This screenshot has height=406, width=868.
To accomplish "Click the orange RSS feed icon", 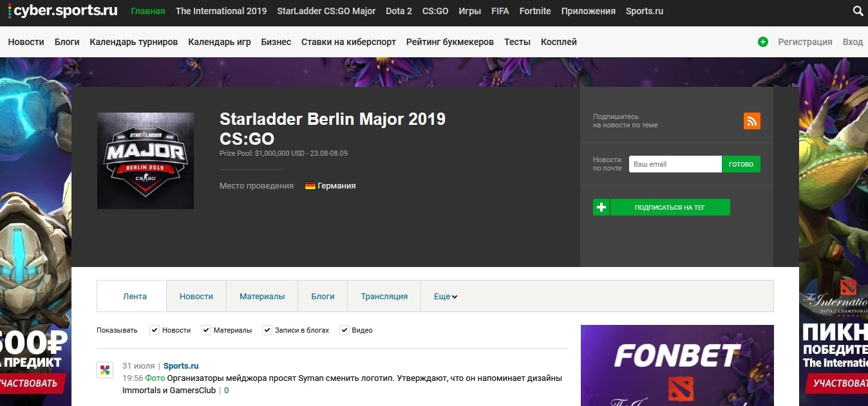I will pos(751,121).
